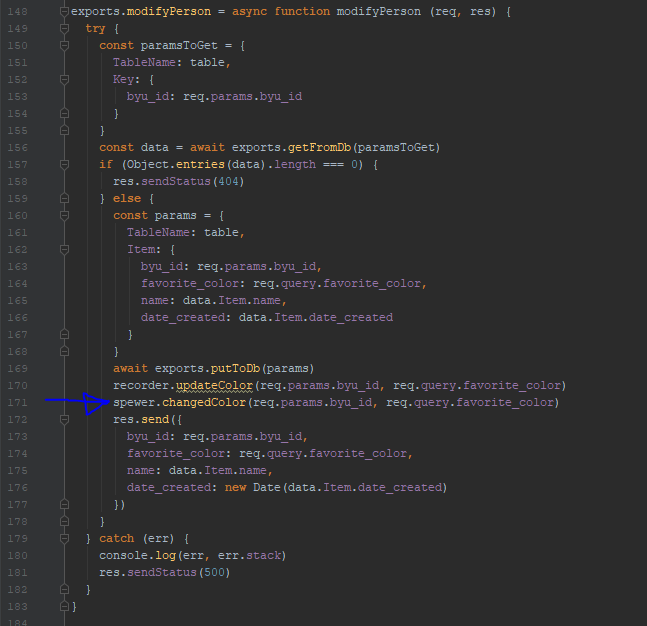647x626 pixels.
Task: Click 'sendStatus(500)' call on line 181
Action: [179, 572]
